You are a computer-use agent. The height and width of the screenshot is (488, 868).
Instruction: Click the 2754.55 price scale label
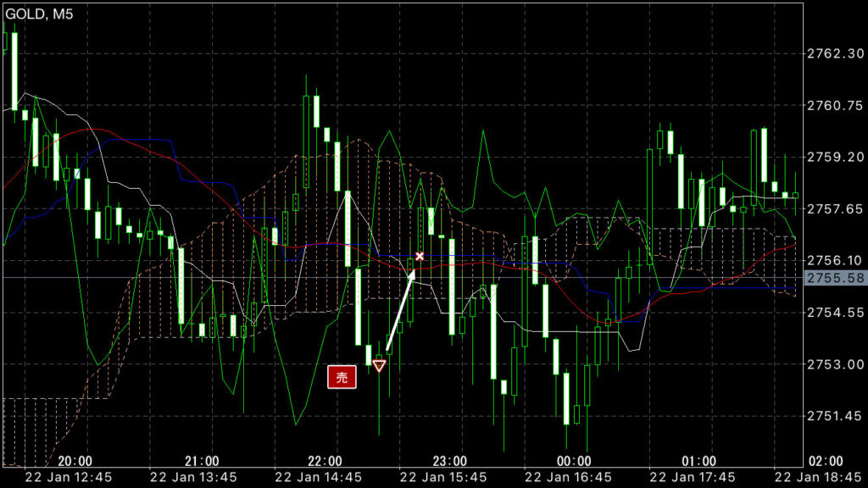point(835,313)
